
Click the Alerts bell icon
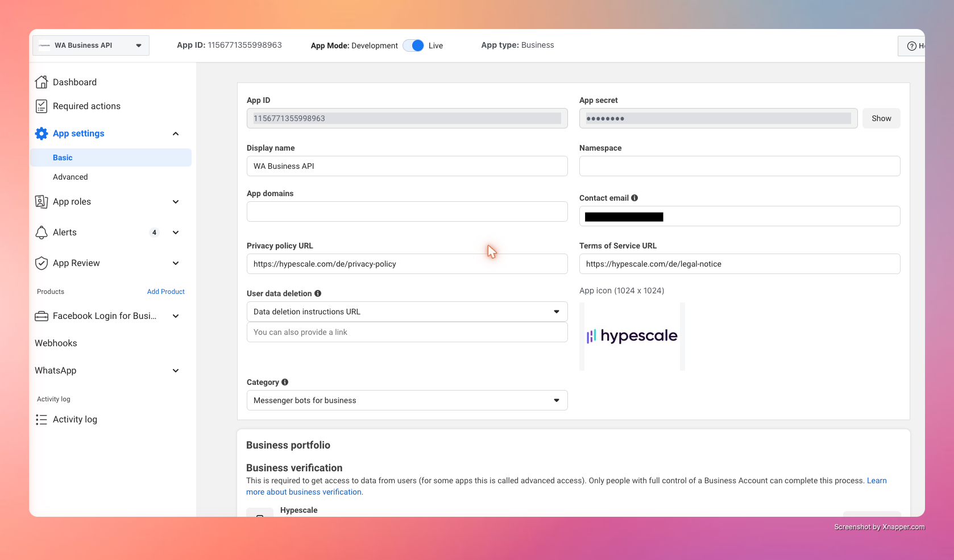42,233
